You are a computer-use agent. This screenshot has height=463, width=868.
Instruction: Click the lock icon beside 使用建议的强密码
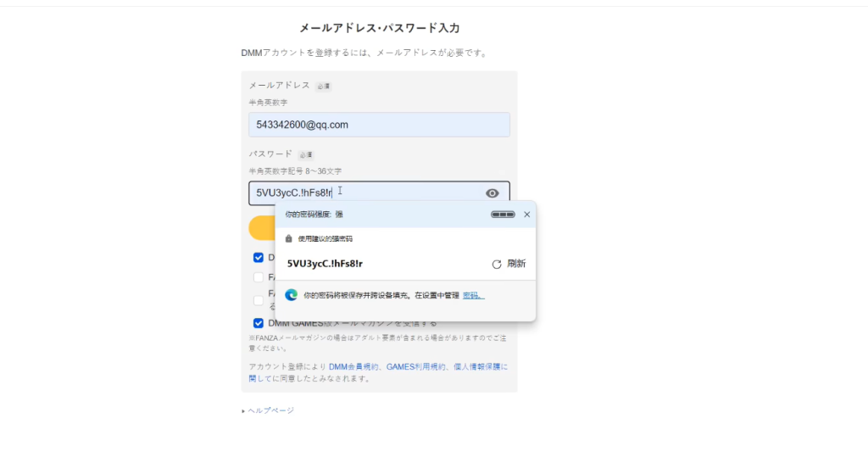[288, 238]
